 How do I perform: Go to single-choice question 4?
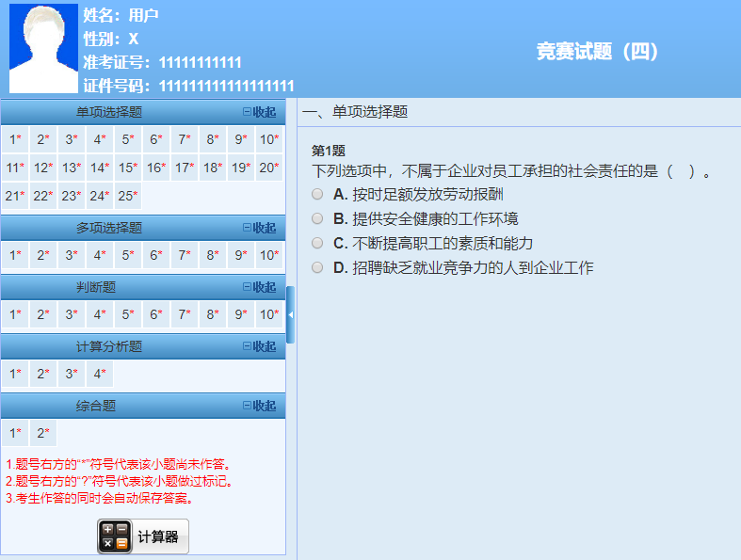100,139
